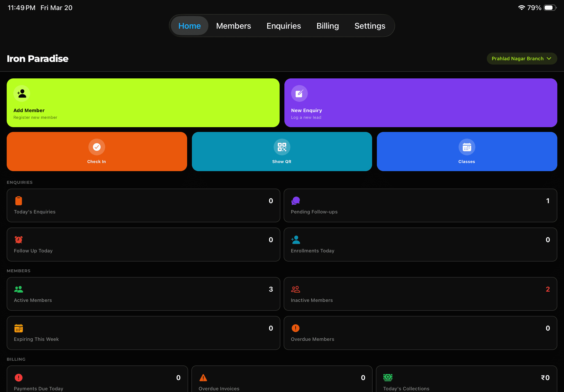
Task: Open the Billing tab
Action: 328,26
